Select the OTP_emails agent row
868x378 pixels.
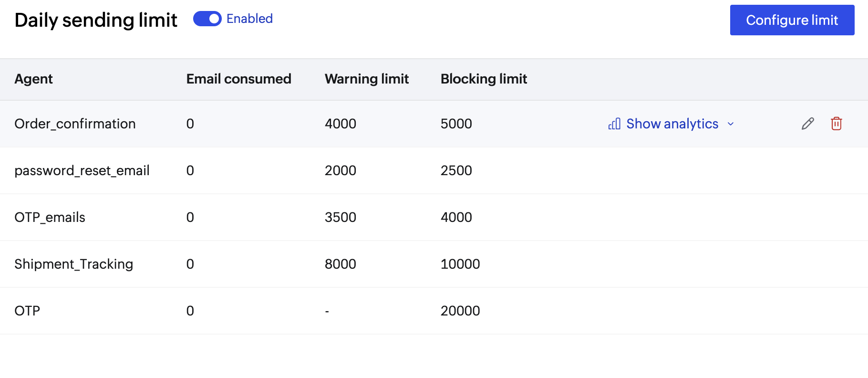(x=50, y=218)
